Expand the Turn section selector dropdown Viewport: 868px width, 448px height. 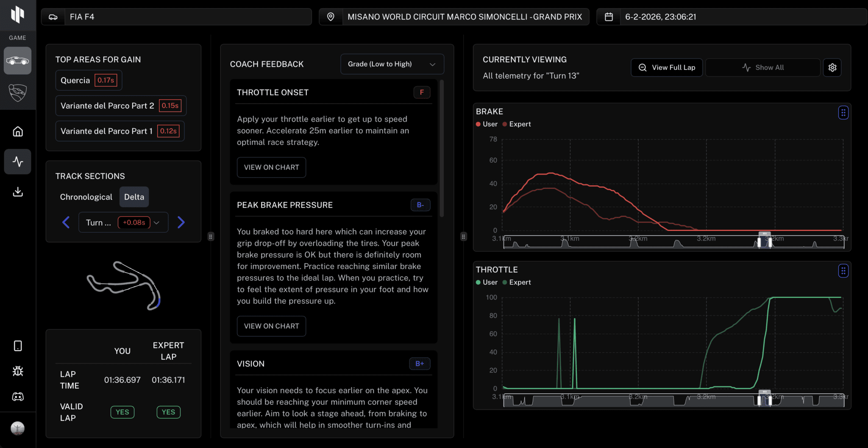pos(123,223)
